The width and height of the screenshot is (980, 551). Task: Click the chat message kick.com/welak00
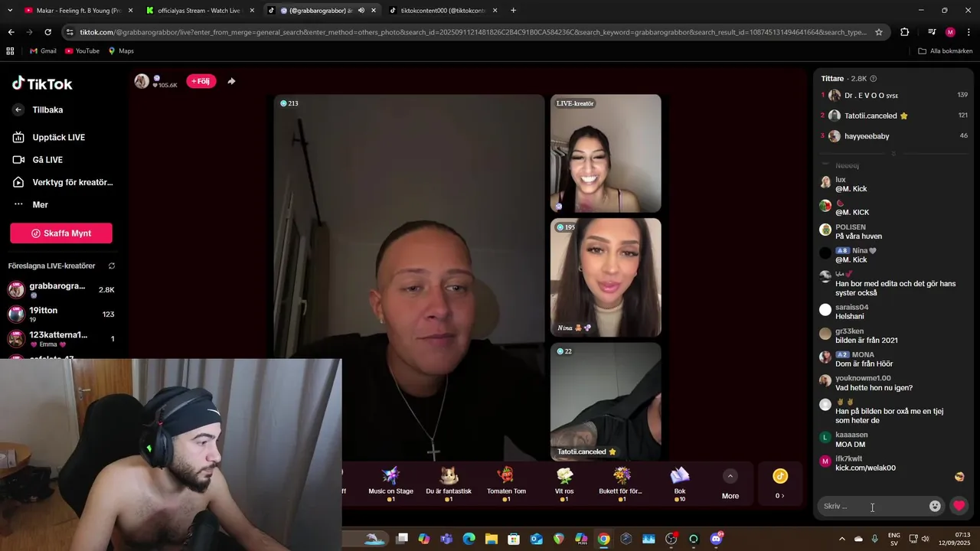click(865, 468)
